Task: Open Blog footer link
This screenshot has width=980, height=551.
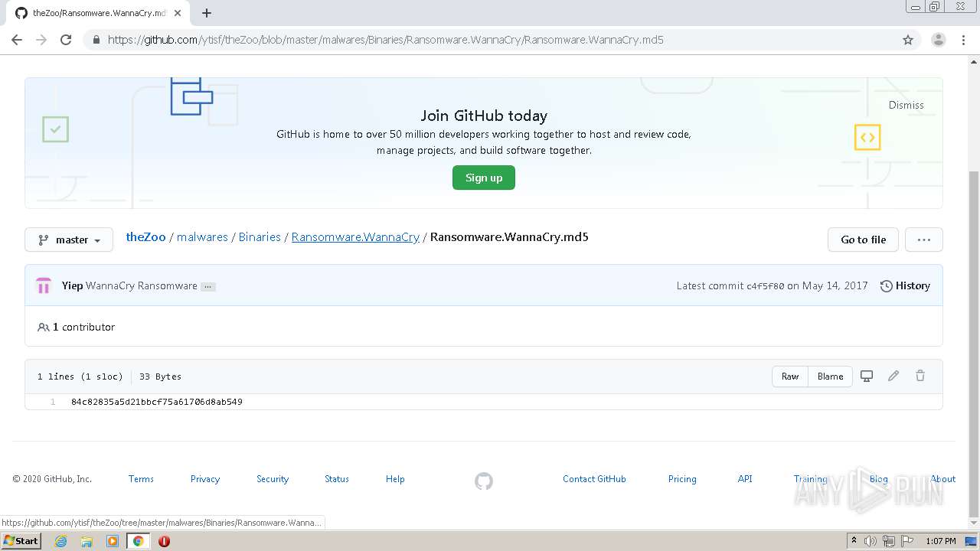Action: tap(878, 479)
